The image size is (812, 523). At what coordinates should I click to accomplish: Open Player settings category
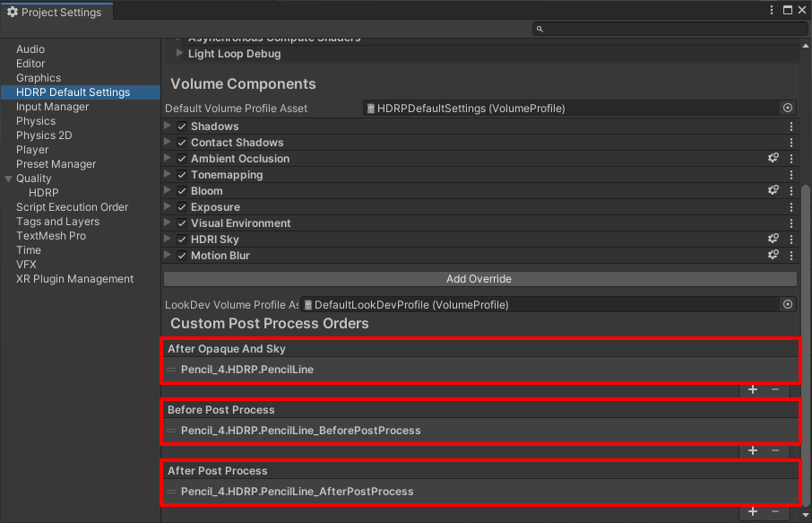32,150
